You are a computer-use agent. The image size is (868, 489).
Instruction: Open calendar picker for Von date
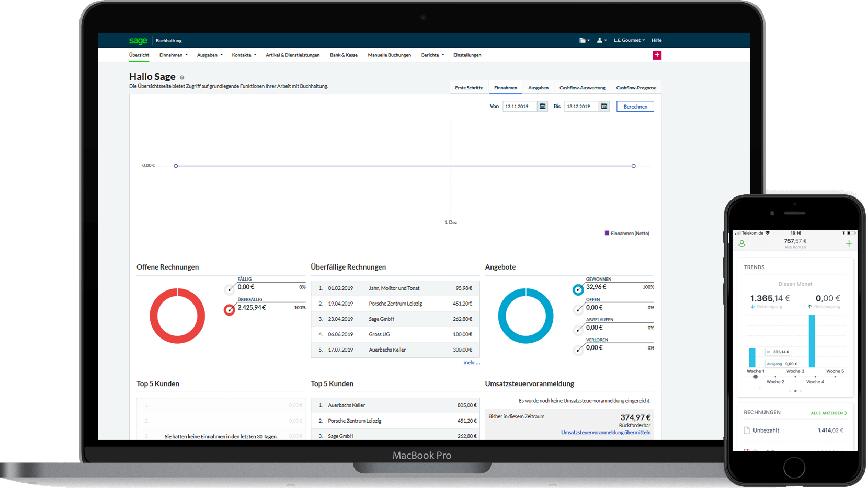point(543,107)
